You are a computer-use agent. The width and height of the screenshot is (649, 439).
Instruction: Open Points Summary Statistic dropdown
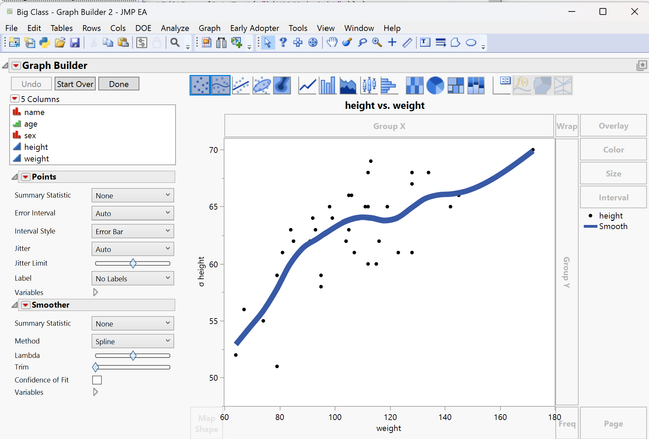click(132, 195)
